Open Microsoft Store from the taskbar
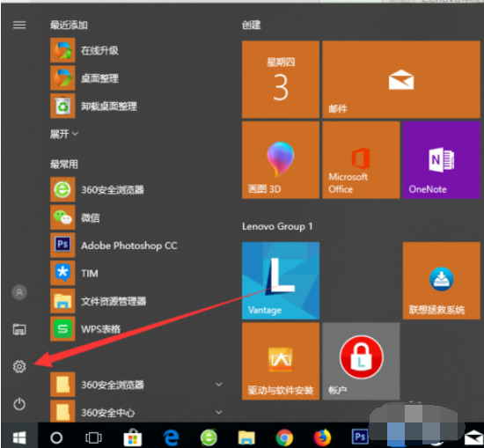The width and height of the screenshot is (484, 448). (x=133, y=437)
